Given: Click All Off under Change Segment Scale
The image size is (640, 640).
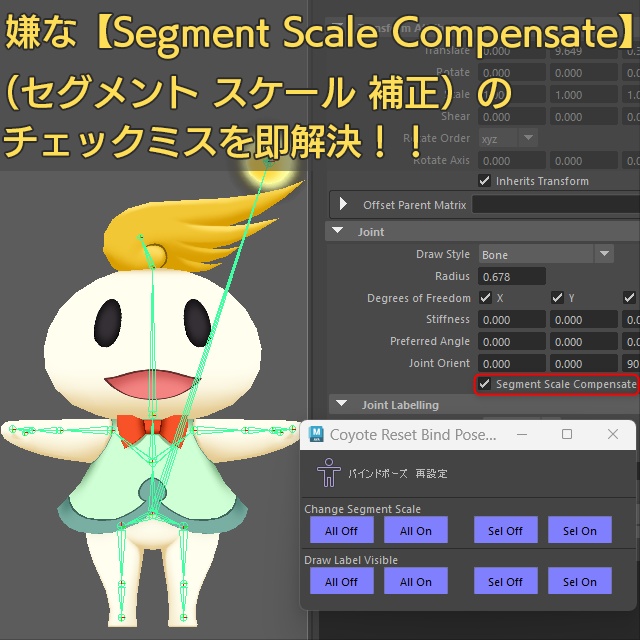Looking at the screenshot, I should pyautogui.click(x=342, y=530).
